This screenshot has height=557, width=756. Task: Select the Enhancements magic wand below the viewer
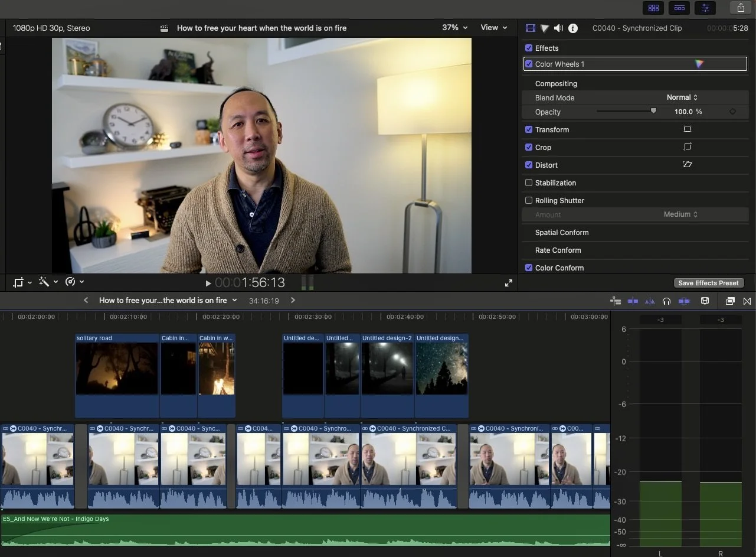(x=44, y=282)
